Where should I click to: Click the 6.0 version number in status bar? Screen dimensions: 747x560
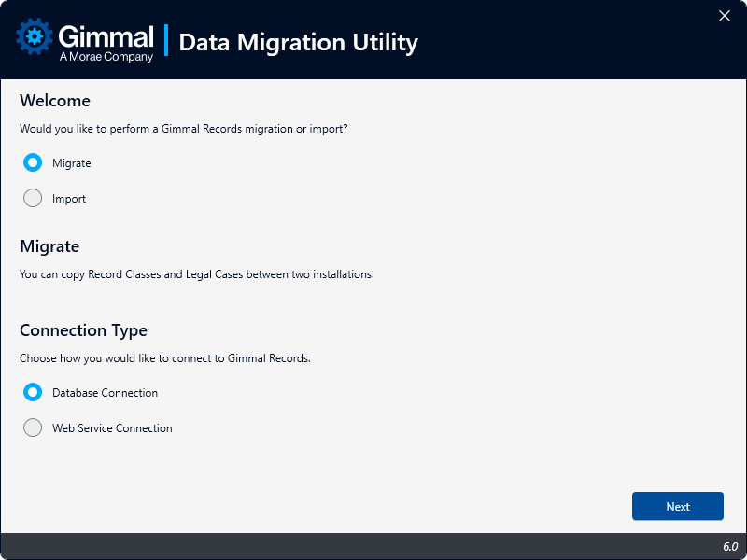pos(729,546)
